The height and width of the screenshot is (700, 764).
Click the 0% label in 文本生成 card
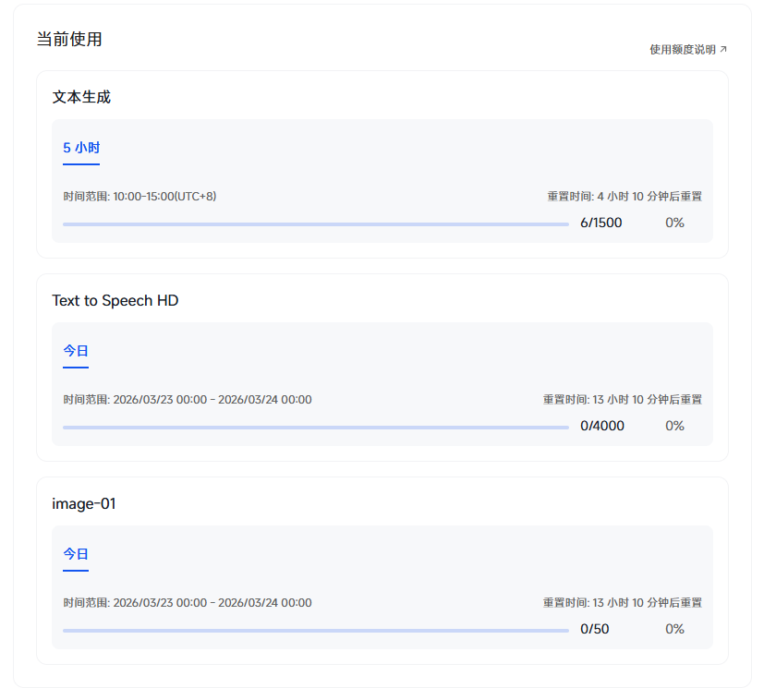(x=674, y=223)
